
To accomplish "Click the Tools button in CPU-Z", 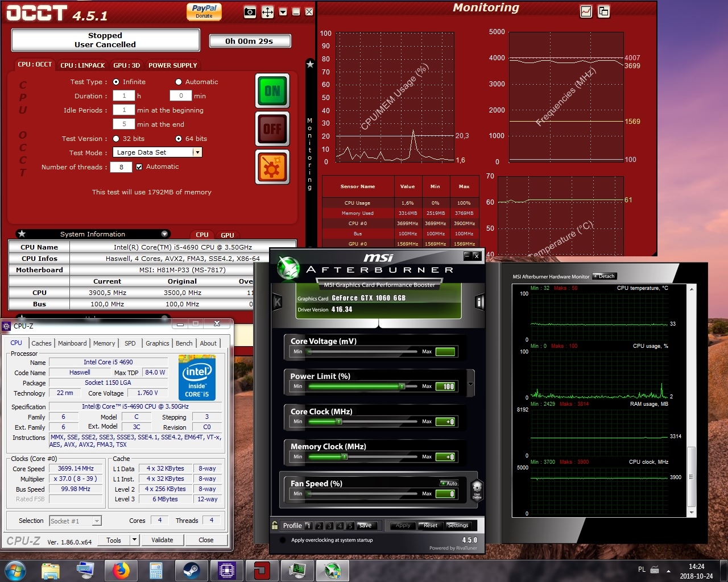I will coord(114,540).
